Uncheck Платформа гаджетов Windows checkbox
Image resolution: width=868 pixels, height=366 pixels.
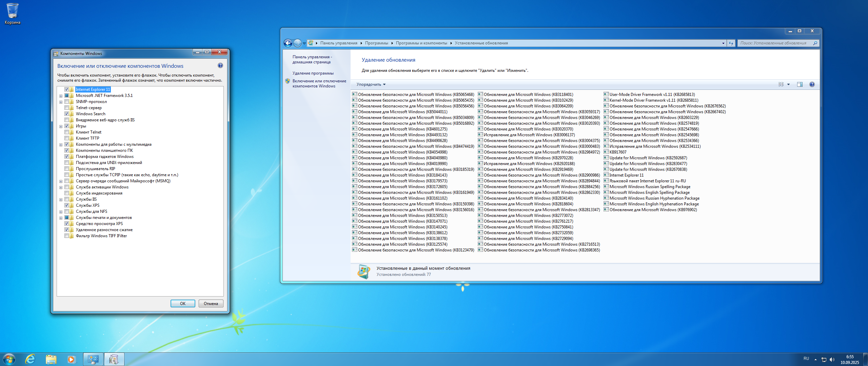[66, 157]
